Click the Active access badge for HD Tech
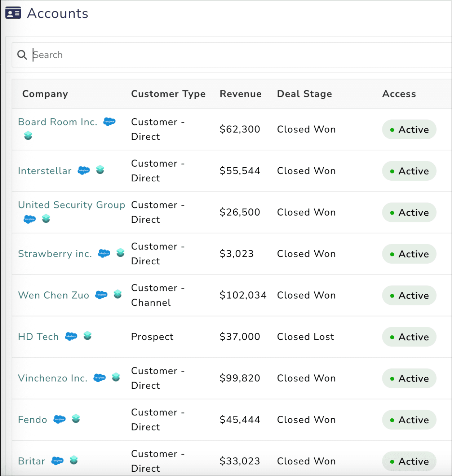 coord(409,337)
